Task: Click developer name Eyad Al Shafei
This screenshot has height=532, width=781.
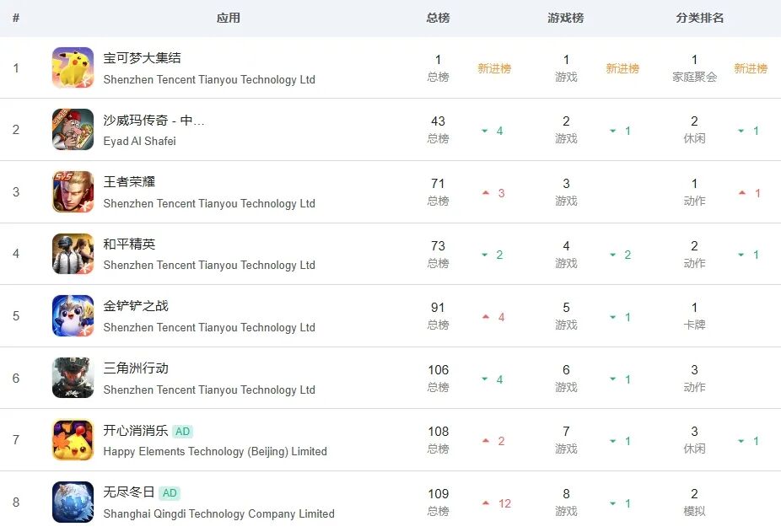Action: coord(139,142)
